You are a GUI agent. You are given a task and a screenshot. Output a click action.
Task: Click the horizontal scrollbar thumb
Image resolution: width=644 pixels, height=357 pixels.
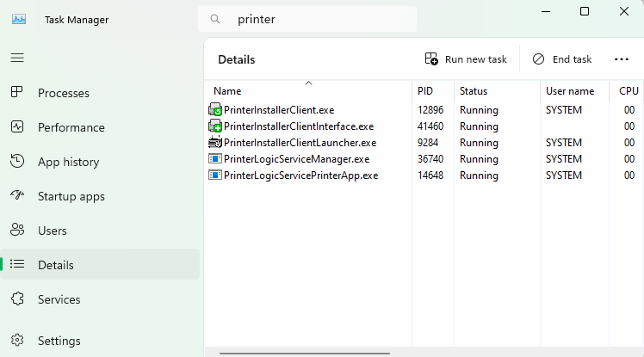(x=304, y=353)
